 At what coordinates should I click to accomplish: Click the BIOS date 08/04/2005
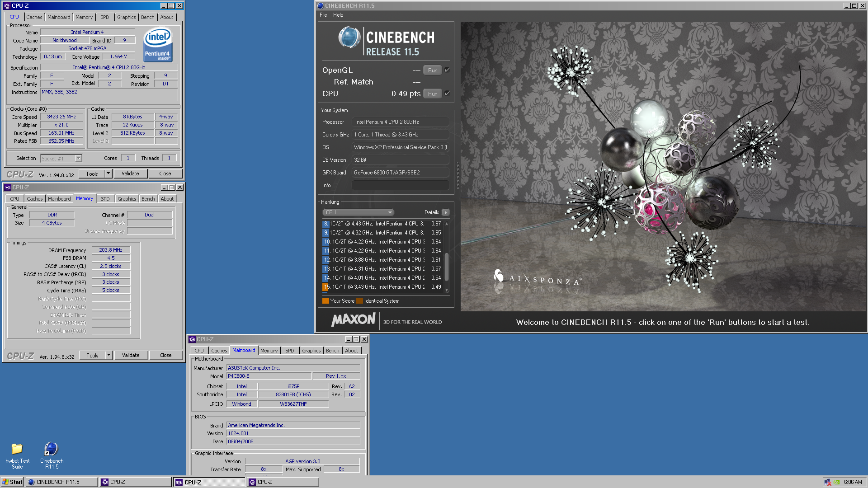coord(293,441)
